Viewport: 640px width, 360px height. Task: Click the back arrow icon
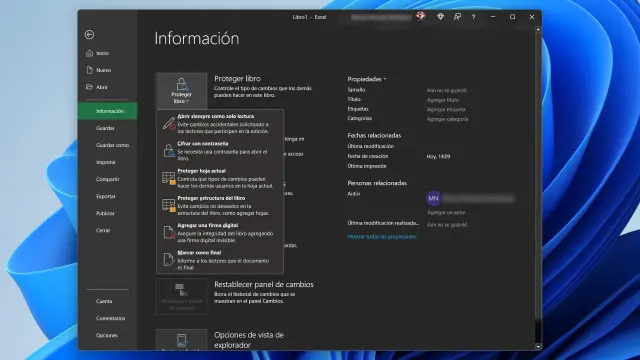click(89, 35)
